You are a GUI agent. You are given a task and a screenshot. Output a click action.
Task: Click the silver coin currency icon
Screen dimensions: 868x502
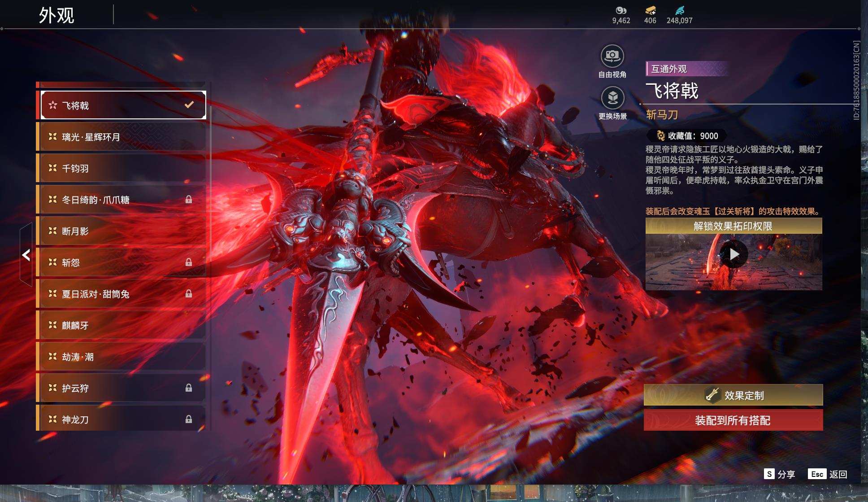[x=621, y=10]
